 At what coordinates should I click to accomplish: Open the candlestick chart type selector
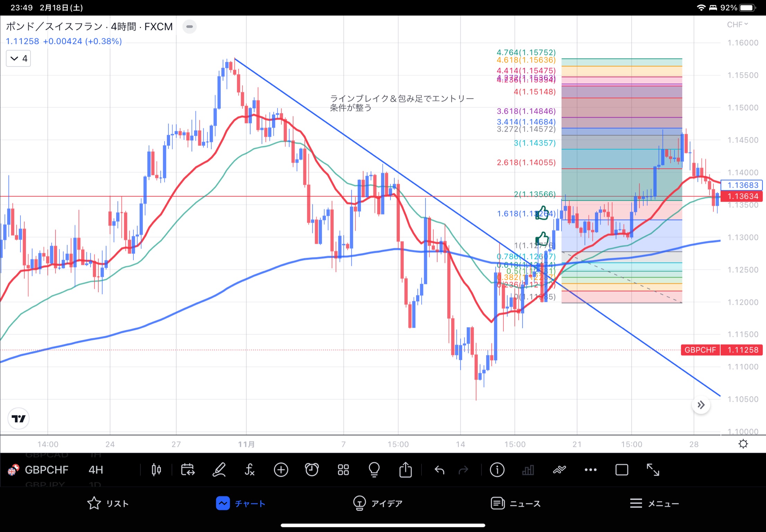pyautogui.click(x=156, y=470)
